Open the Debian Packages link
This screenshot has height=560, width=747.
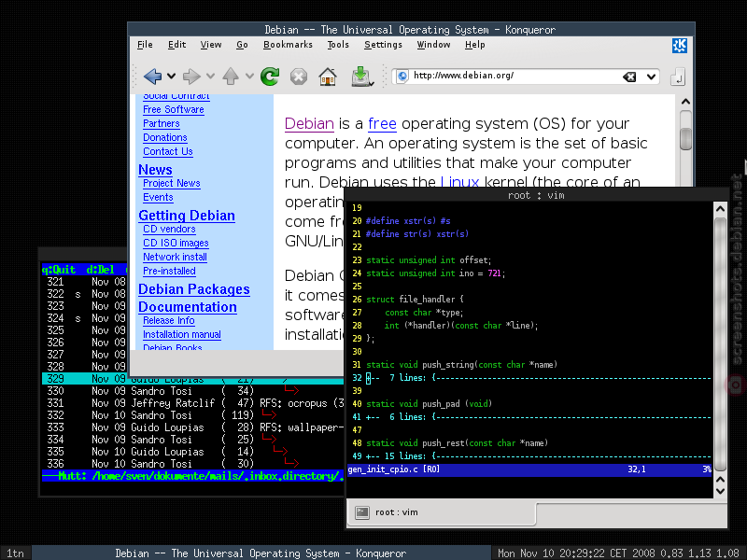point(194,289)
